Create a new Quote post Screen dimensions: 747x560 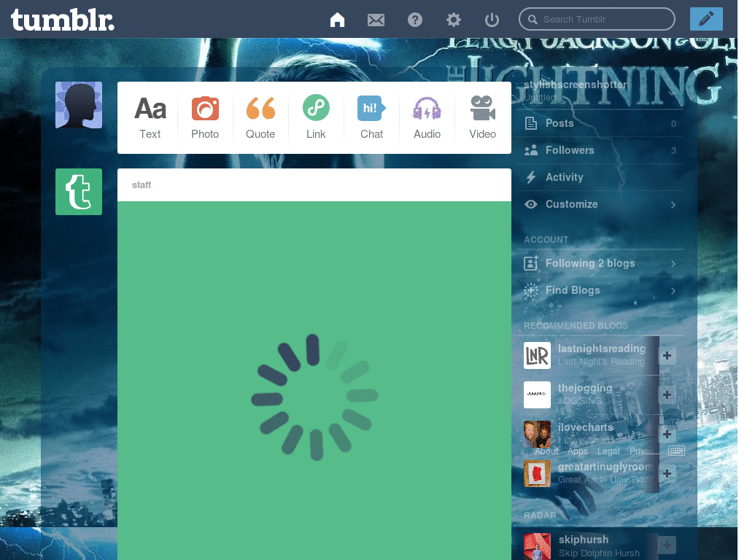tap(260, 117)
